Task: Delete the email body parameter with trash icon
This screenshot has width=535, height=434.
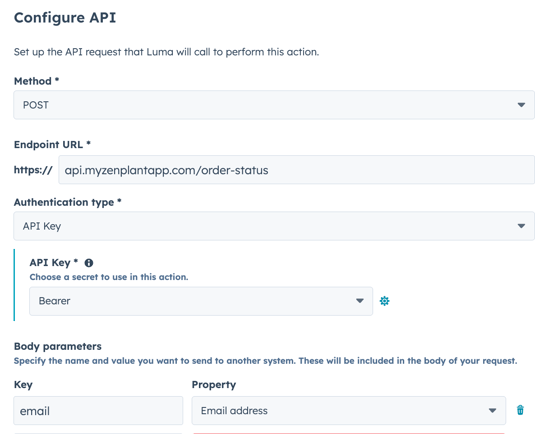Action: pyautogui.click(x=520, y=410)
